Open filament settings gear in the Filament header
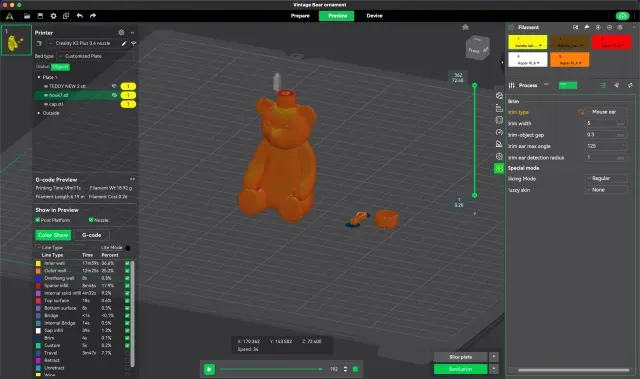The height and width of the screenshot is (379, 640). [620, 27]
